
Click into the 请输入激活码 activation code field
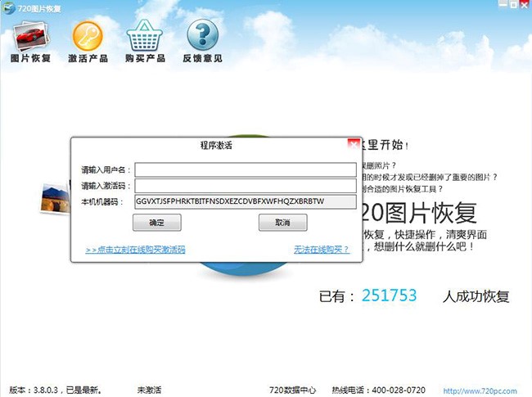pyautogui.click(x=246, y=186)
